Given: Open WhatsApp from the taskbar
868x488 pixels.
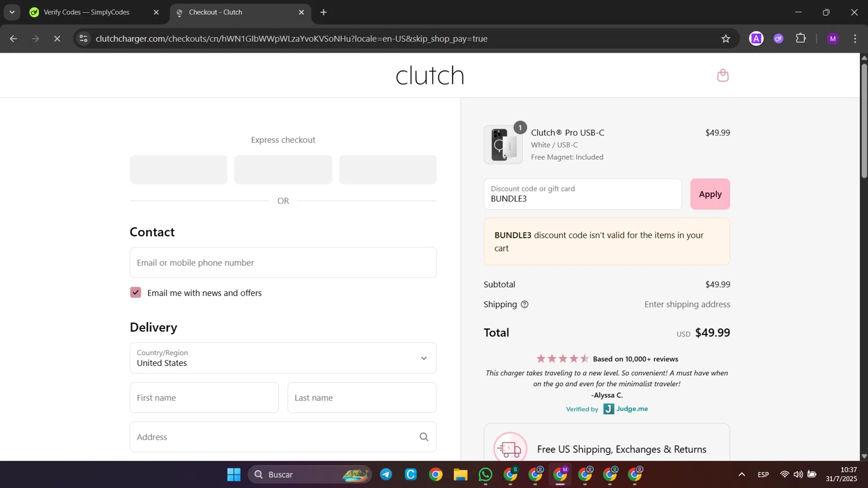Looking at the screenshot, I should tap(486, 475).
